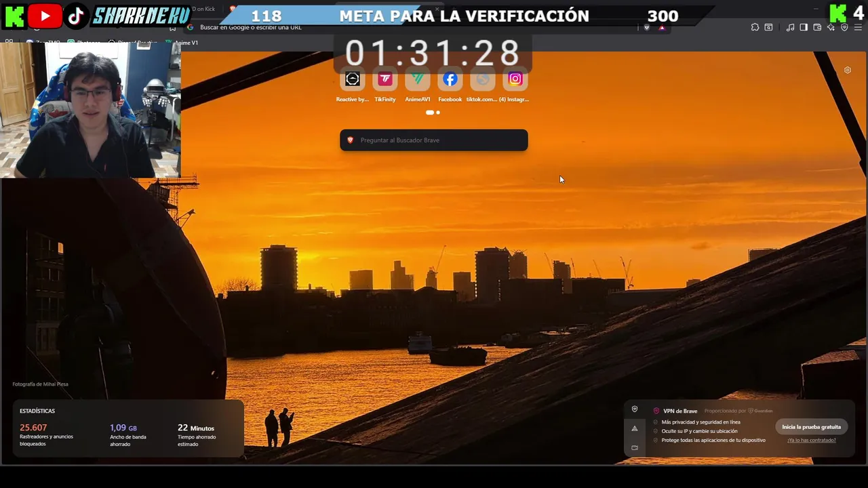Click the ESTADÍSTICAS heading
The width and height of the screenshot is (868, 488).
tap(37, 411)
